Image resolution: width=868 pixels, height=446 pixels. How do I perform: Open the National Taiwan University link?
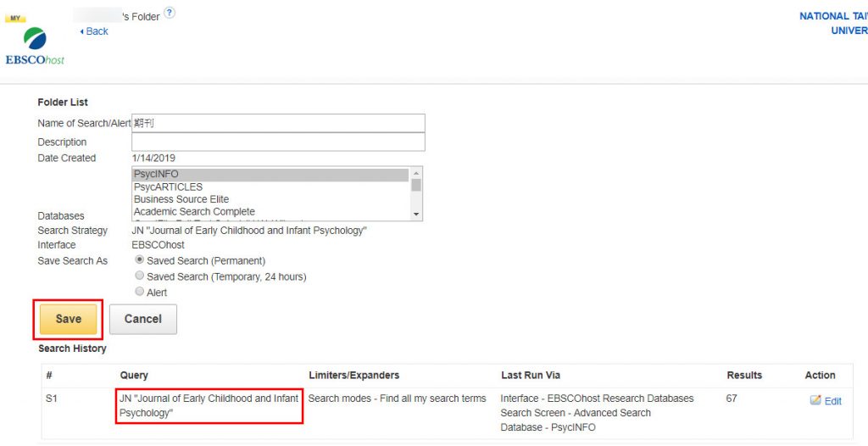click(x=833, y=23)
